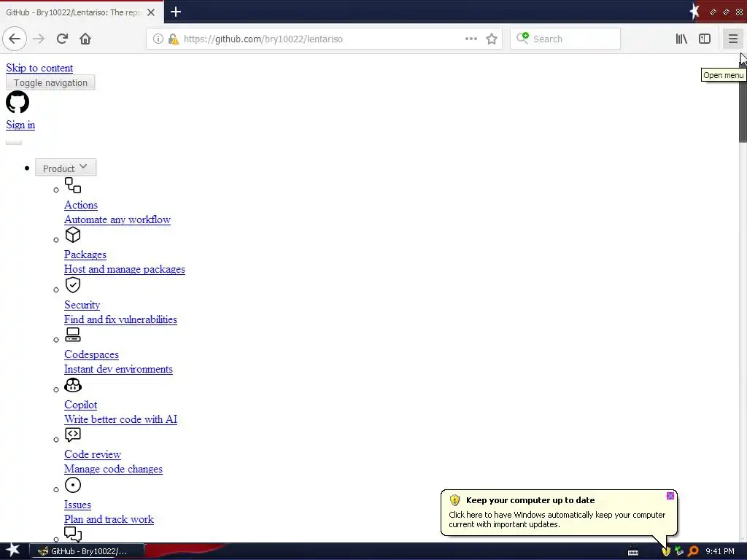
Task: Click the green arrows tray icon
Action: tap(679, 551)
